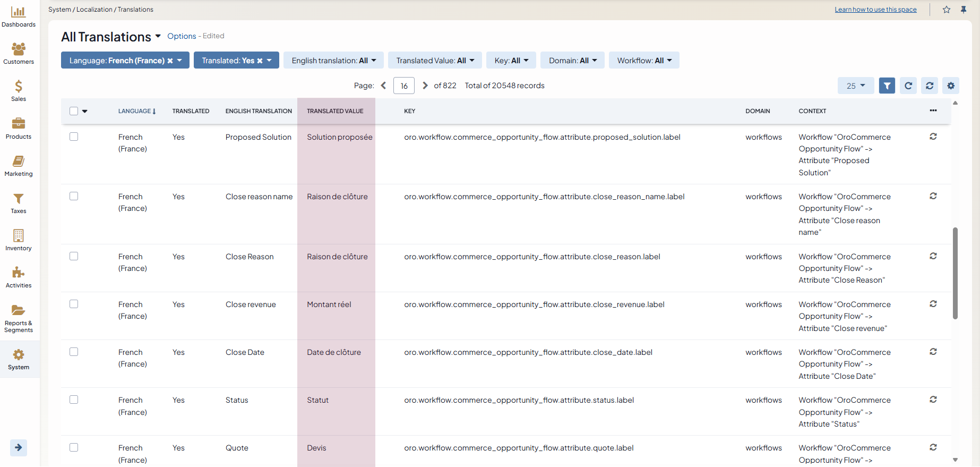Select the Montant réel row checkbox
980x467 pixels.
pos(74,304)
